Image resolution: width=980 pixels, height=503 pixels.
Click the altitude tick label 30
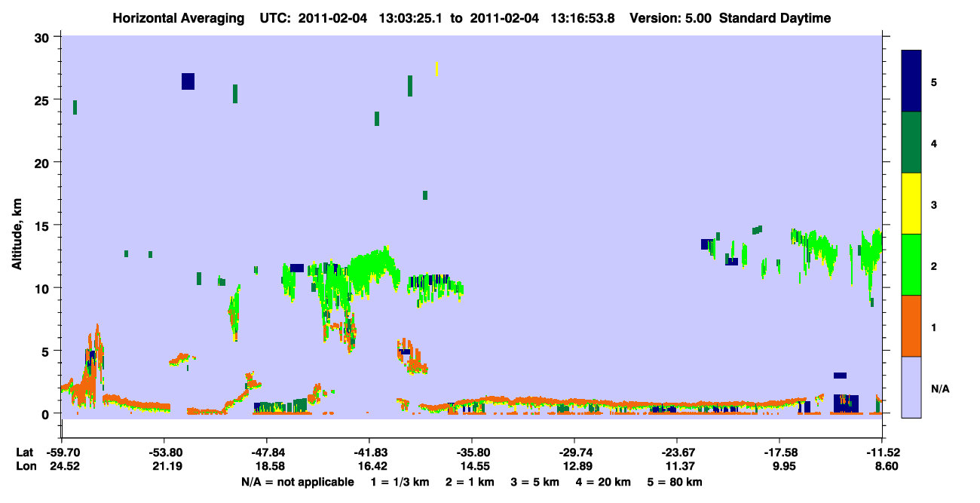[x=43, y=37]
